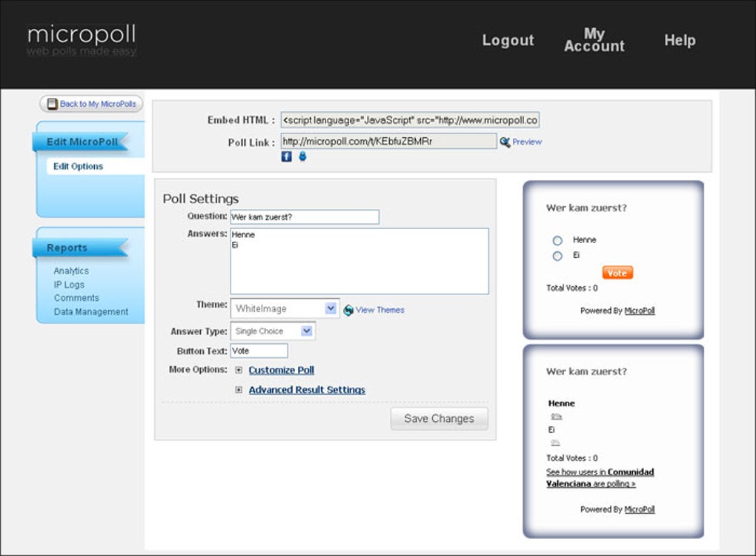This screenshot has width=756, height=556.
Task: Click the Customize Poll link
Action: 282,370
